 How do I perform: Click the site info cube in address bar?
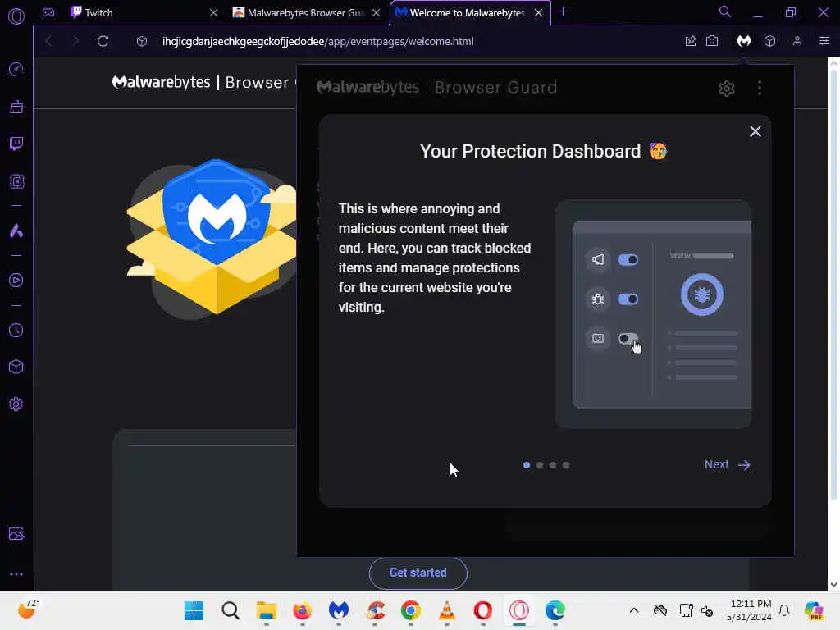tap(142, 41)
